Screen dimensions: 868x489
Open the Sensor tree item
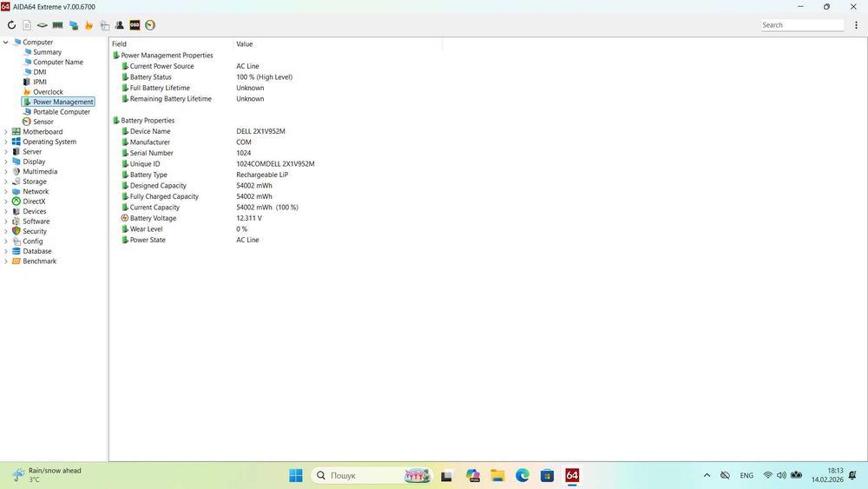[x=43, y=122]
